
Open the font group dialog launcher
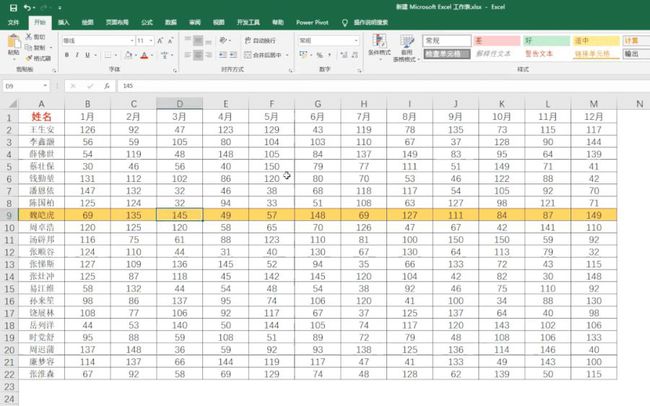click(175, 71)
